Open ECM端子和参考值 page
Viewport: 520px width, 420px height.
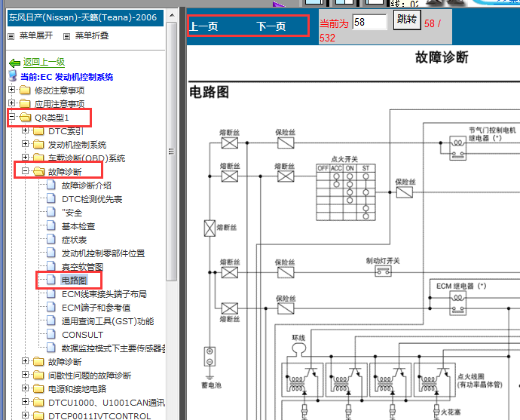point(96,308)
